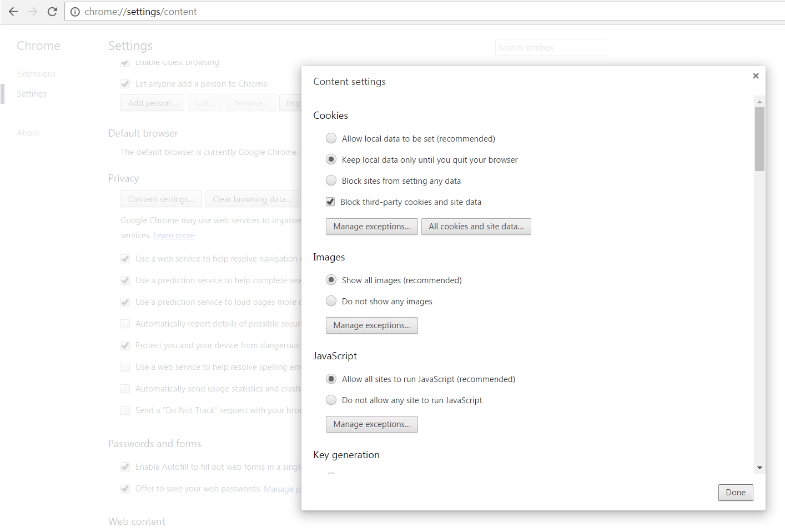Toggle Protect you from dangerous sites checkbox
785x532 pixels.
pos(125,345)
